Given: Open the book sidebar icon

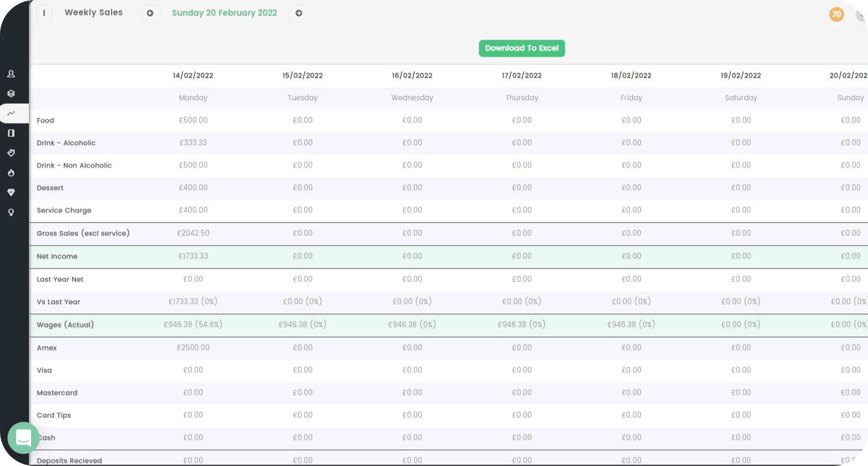Looking at the screenshot, I should coord(11,133).
